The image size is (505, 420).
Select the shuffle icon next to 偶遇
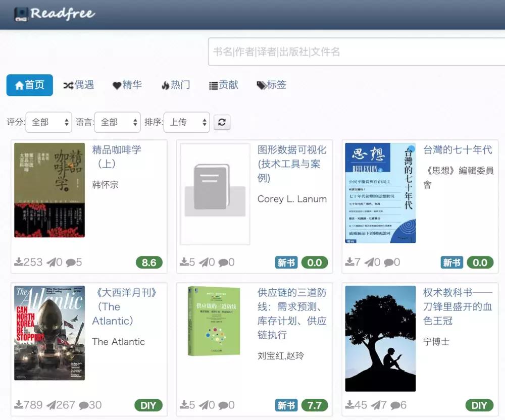click(68, 85)
